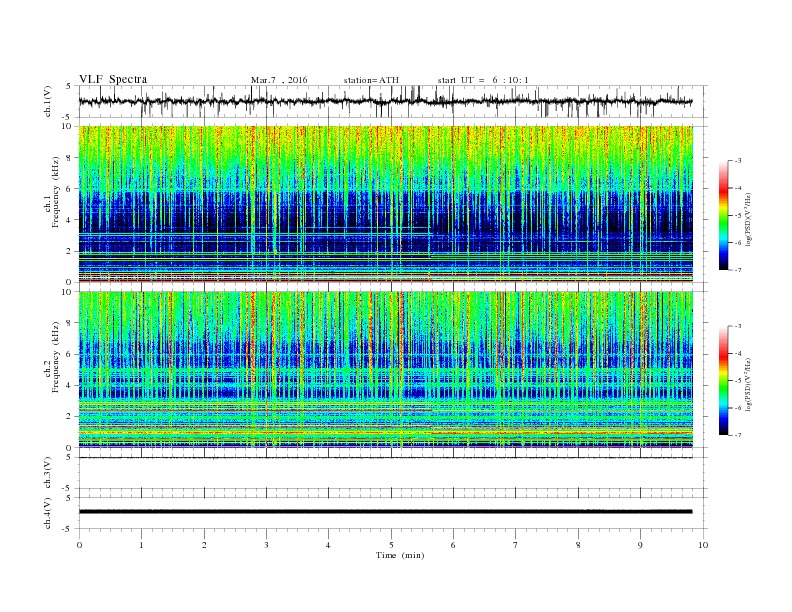Image resolution: width=792 pixels, height=612 pixels.
Task: Click the ch.1 spectrogram colorbar
Action: 723,215
